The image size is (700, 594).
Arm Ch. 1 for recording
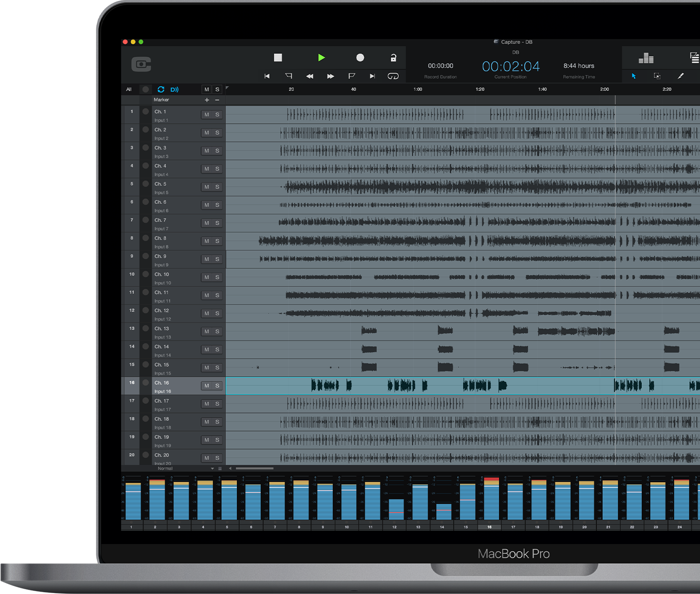(x=146, y=112)
